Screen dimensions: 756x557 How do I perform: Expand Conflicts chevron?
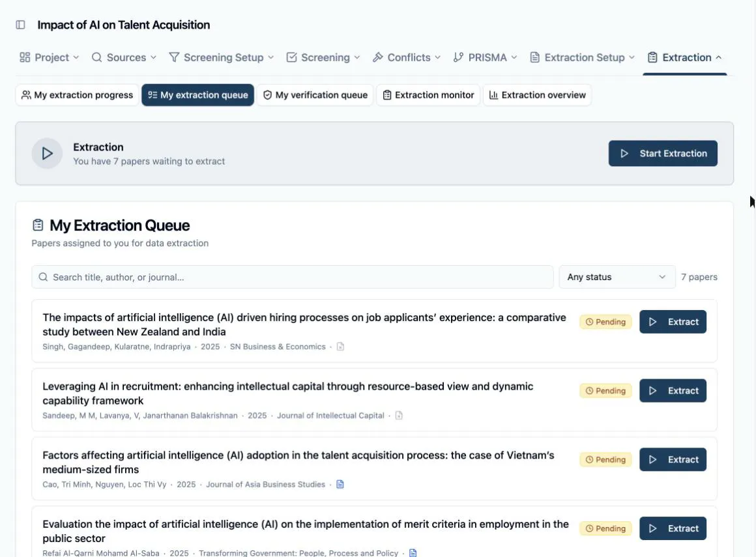click(437, 57)
